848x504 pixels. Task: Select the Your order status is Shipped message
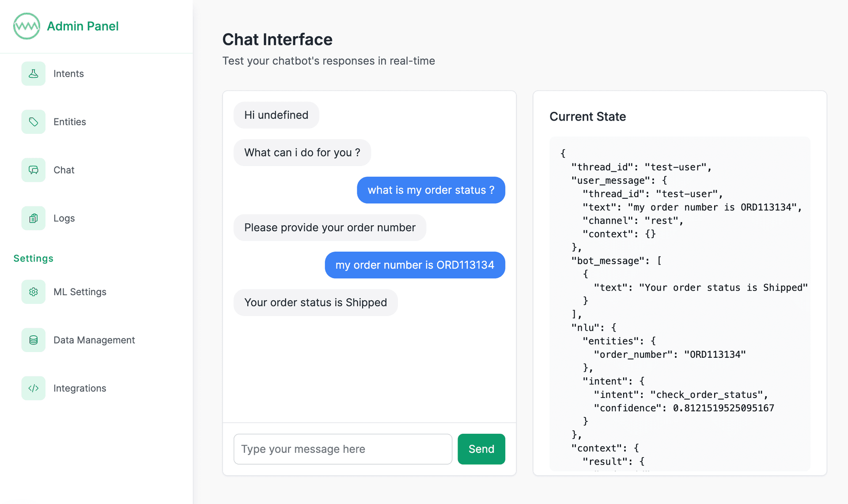[x=316, y=303]
